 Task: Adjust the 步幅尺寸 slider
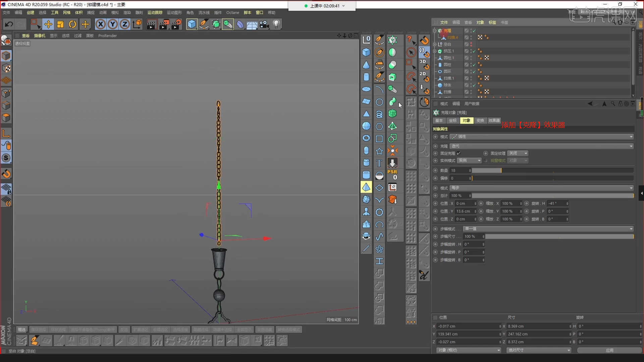pyautogui.click(x=559, y=237)
